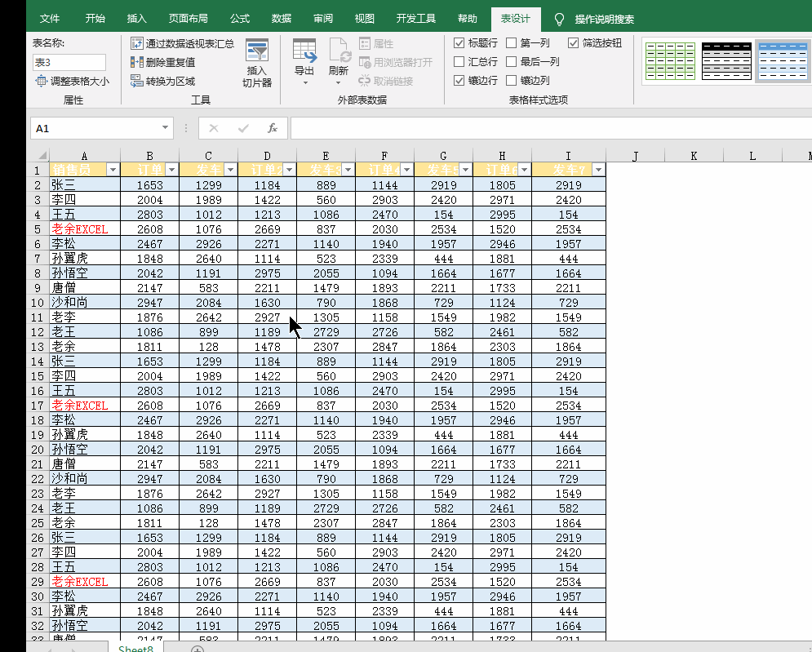
Task: Enable Banded Columns (镶边列) checkbox
Action: tap(511, 80)
